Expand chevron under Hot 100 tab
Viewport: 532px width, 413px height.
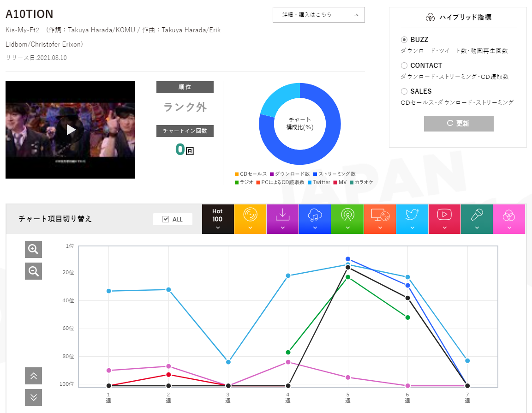pos(218,227)
